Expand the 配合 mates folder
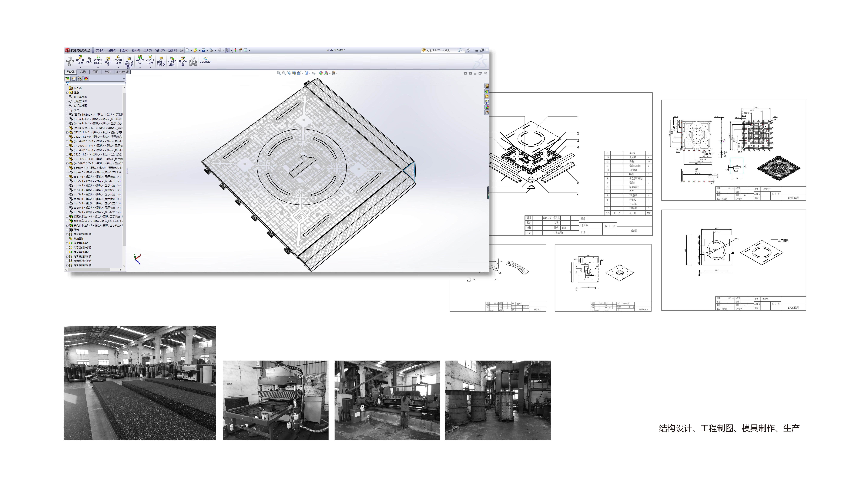This screenshot has width=868, height=489. (x=67, y=230)
